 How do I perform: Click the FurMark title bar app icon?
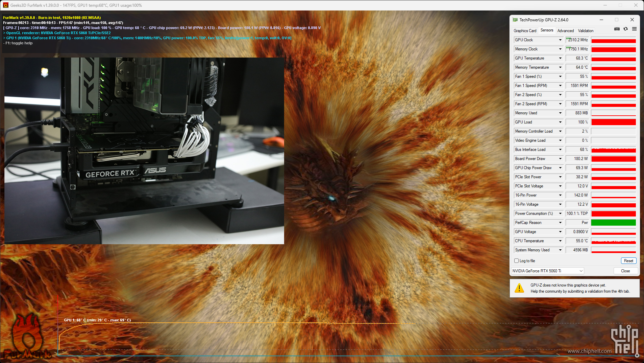coord(6,5)
